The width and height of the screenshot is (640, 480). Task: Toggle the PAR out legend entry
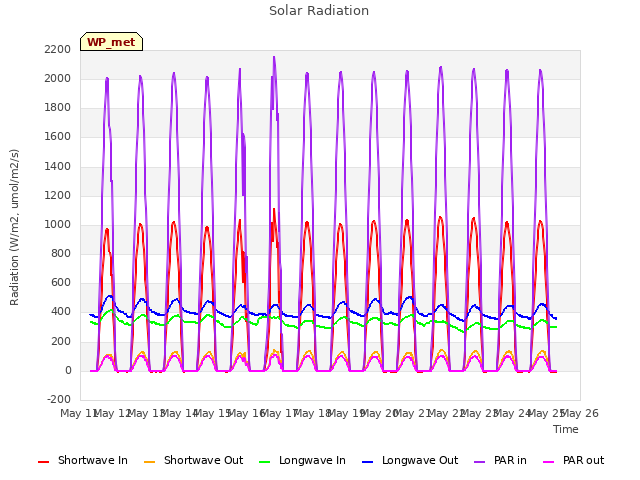click(573, 460)
